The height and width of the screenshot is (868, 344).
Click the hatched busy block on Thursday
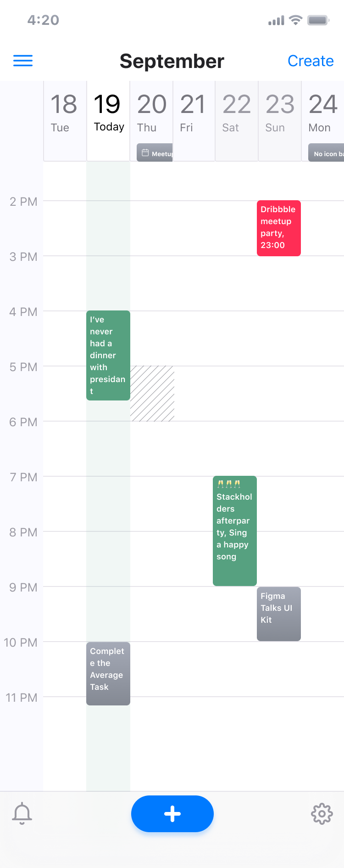(152, 393)
